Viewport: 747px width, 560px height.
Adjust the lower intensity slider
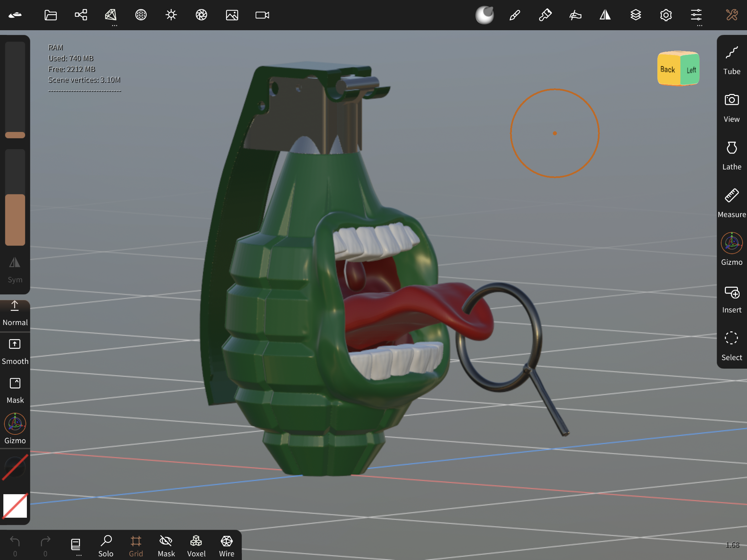[15, 197]
